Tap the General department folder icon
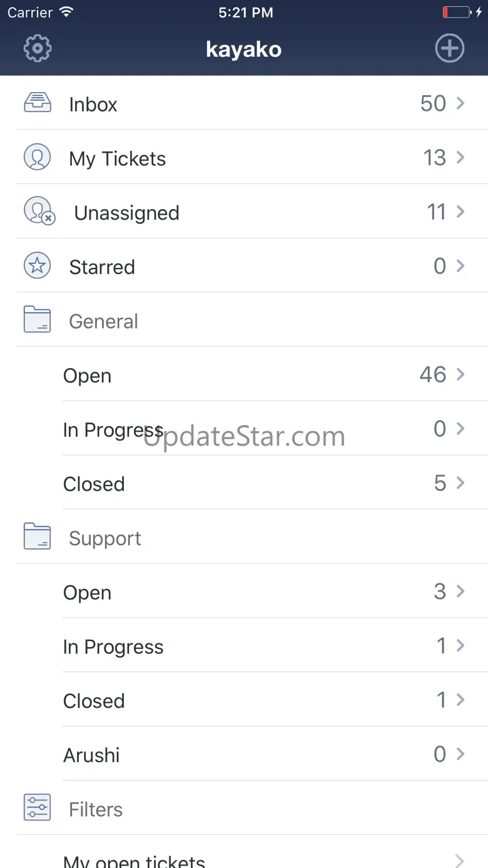 point(38,320)
